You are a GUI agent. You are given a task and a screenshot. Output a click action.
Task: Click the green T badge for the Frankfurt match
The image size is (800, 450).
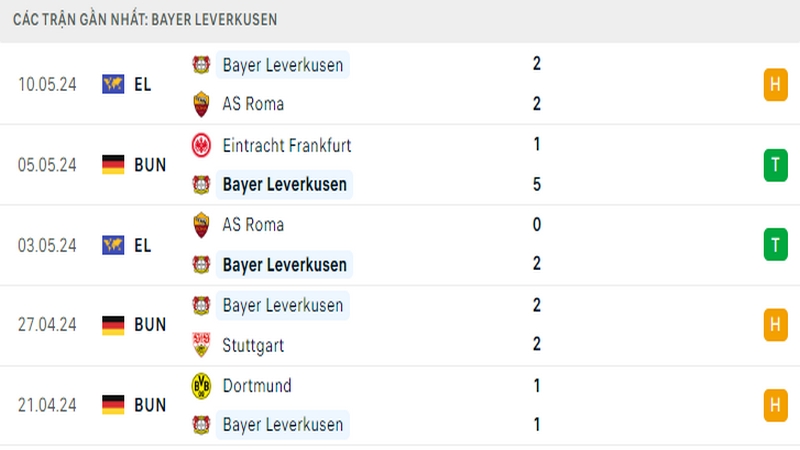(x=775, y=165)
